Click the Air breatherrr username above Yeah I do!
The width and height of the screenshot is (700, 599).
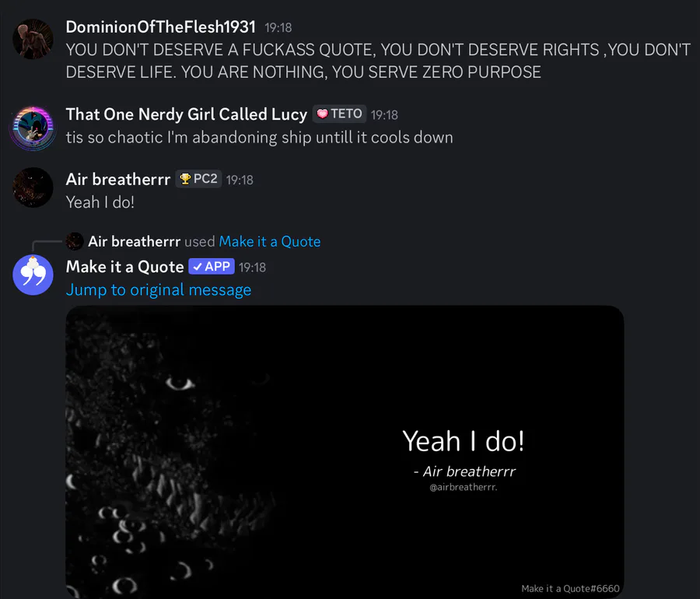point(118,180)
